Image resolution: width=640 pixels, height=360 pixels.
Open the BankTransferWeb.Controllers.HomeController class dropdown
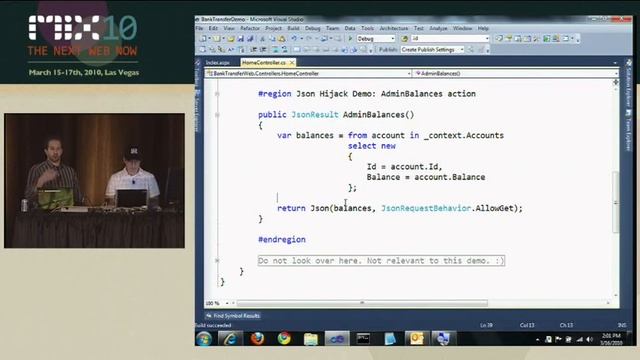point(309,73)
